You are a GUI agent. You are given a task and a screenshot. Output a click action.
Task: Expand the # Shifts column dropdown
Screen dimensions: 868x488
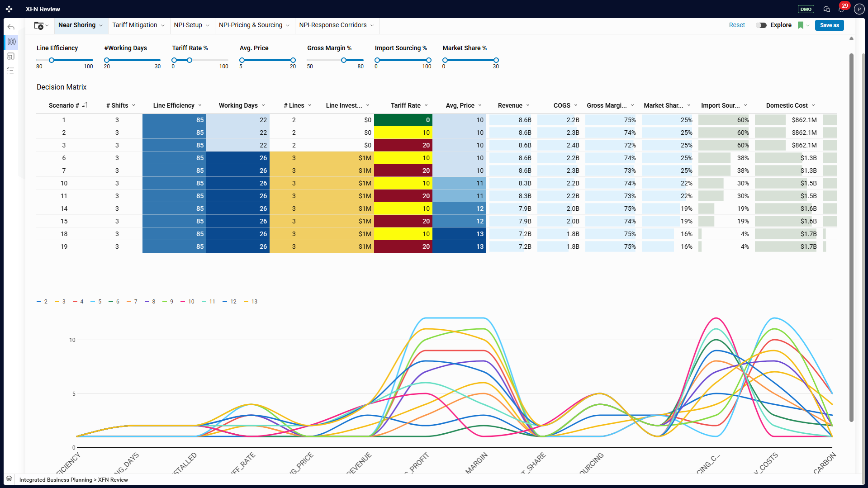pyautogui.click(x=134, y=105)
